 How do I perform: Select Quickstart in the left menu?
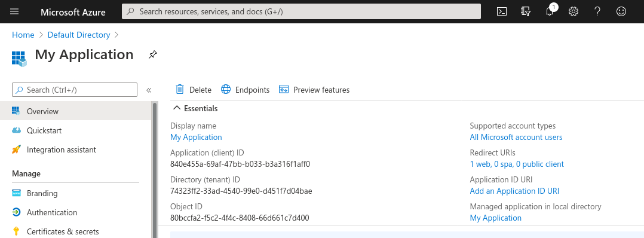(76, 130)
